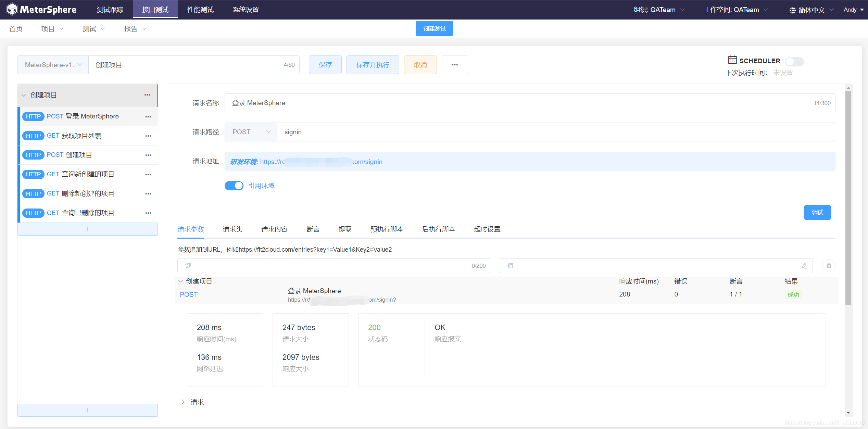
Task: Select the 预执行脚本 tab
Action: [x=387, y=229]
